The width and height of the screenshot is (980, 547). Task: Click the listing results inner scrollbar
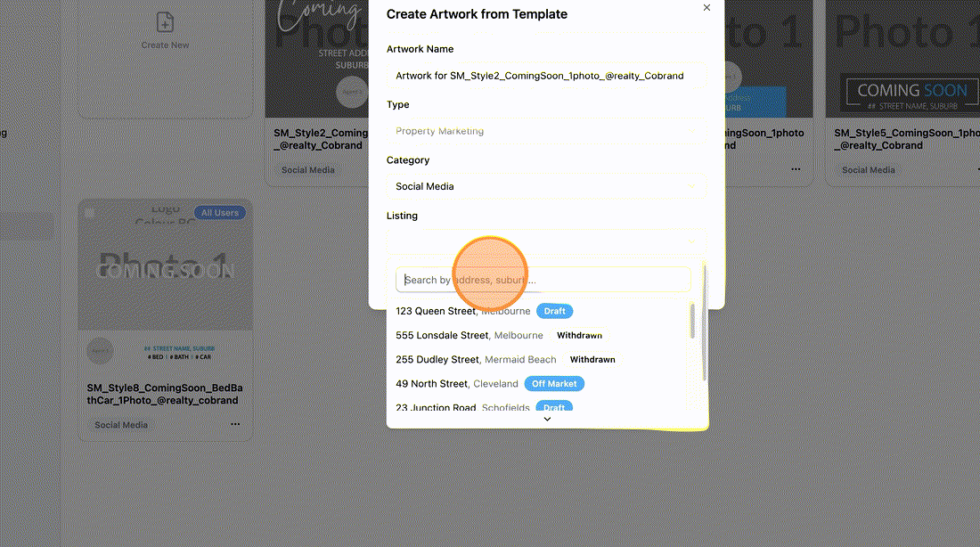point(692,322)
